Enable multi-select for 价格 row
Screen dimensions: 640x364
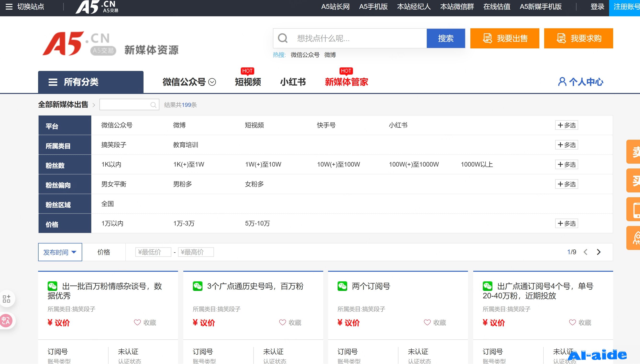(566, 224)
